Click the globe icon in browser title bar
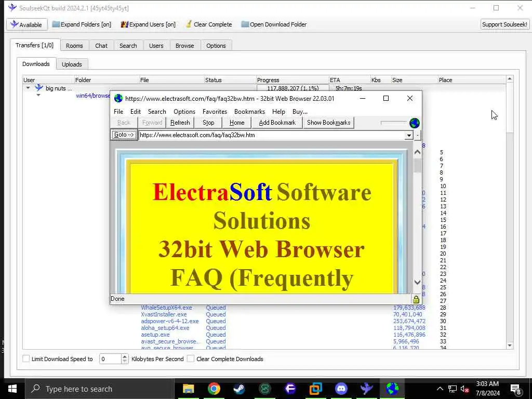The height and width of the screenshot is (399, 532). click(x=118, y=98)
